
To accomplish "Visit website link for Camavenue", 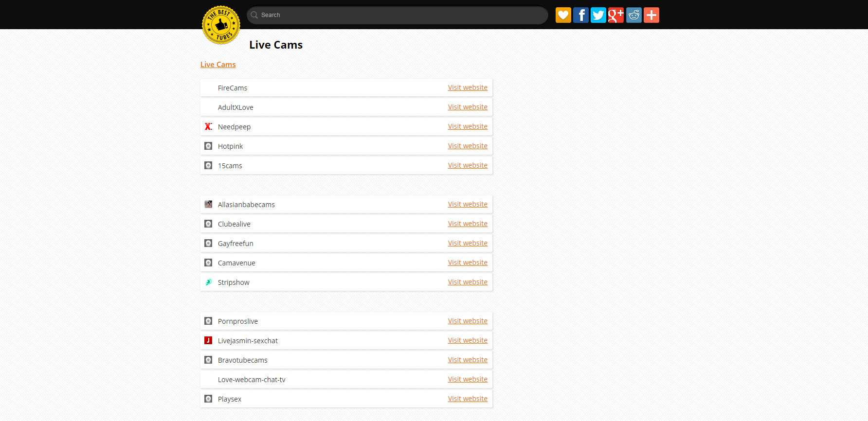I will pyautogui.click(x=468, y=263).
